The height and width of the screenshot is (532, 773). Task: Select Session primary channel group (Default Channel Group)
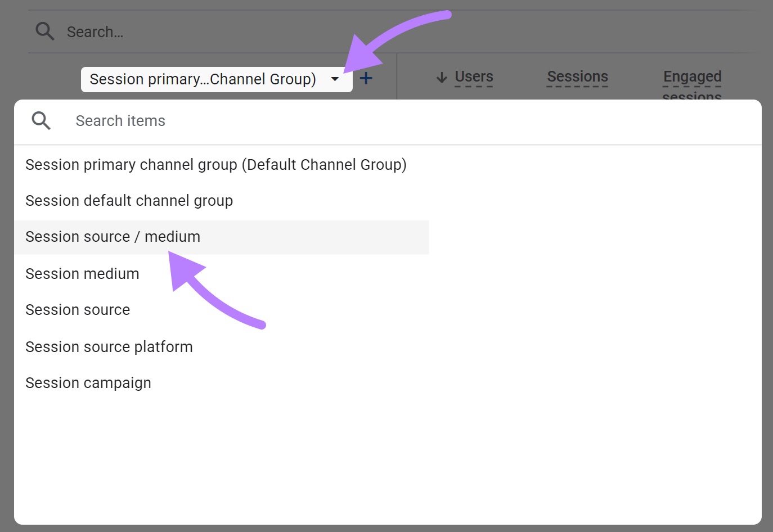tap(216, 165)
